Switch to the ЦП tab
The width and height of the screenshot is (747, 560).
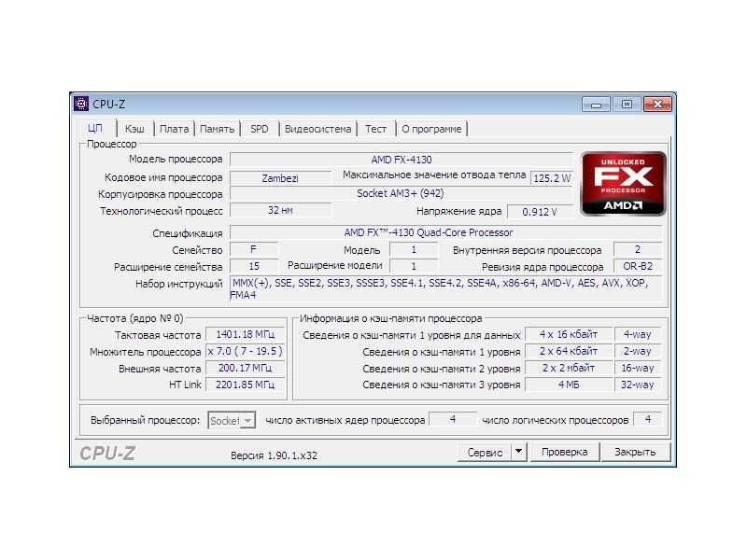pos(96,129)
